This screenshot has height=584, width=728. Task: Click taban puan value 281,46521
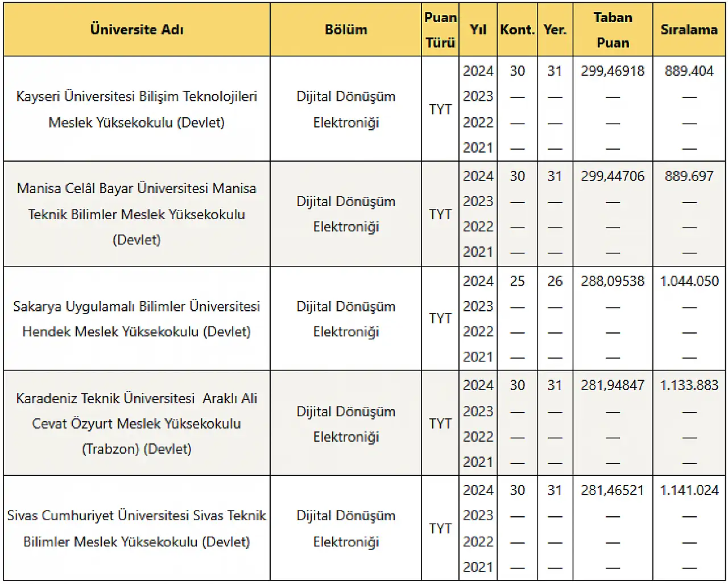tap(613, 491)
